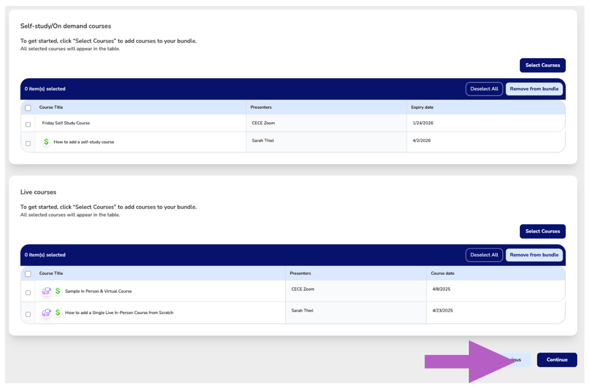The height and width of the screenshot is (391, 589).
Task: Check the Sample In Person & Virtual Course row
Action: 28,293
